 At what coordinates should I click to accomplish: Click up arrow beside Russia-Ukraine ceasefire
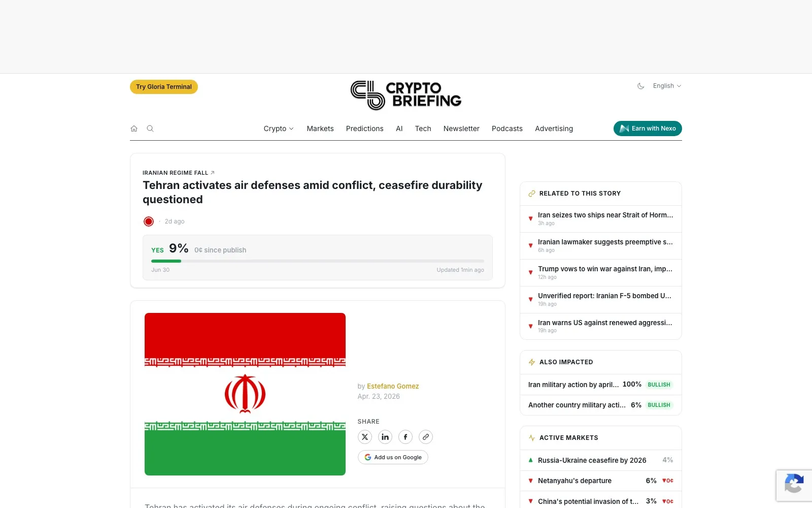point(531,460)
